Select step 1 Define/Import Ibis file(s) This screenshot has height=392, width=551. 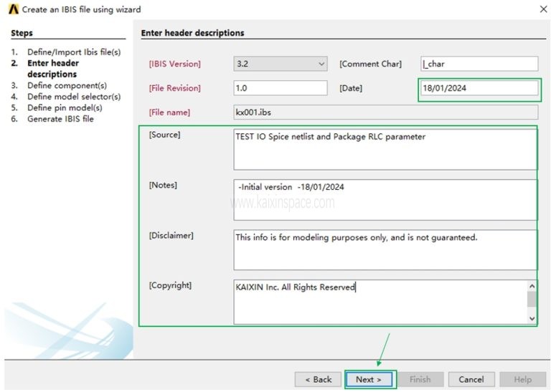coord(66,52)
